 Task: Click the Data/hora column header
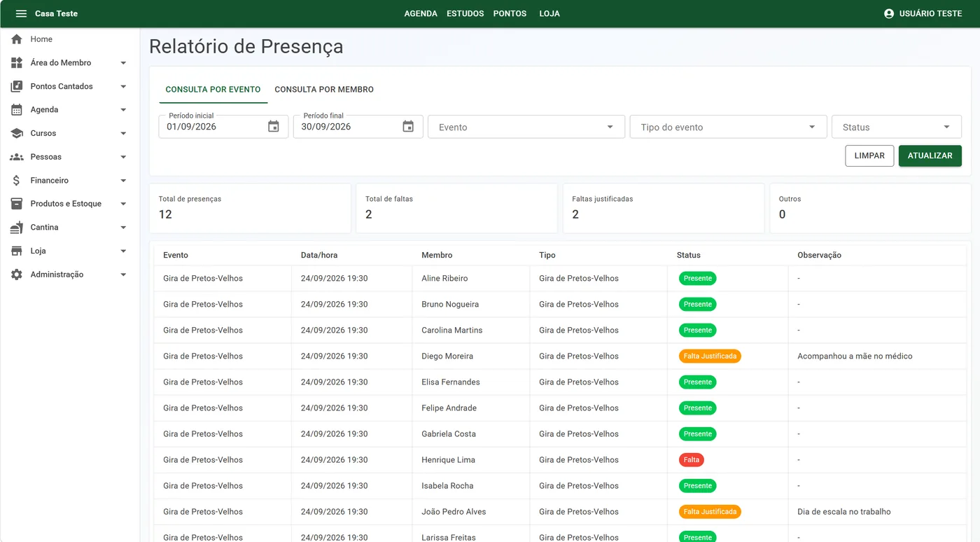pyautogui.click(x=319, y=256)
